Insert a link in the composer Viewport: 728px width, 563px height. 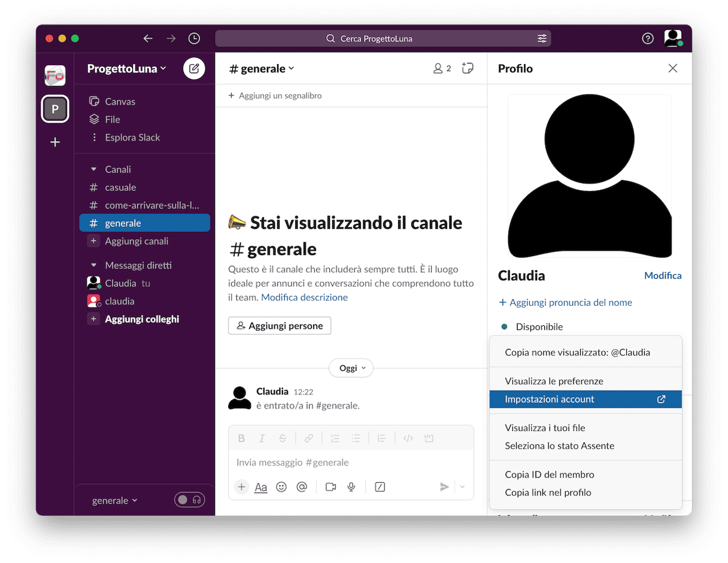coord(309,438)
